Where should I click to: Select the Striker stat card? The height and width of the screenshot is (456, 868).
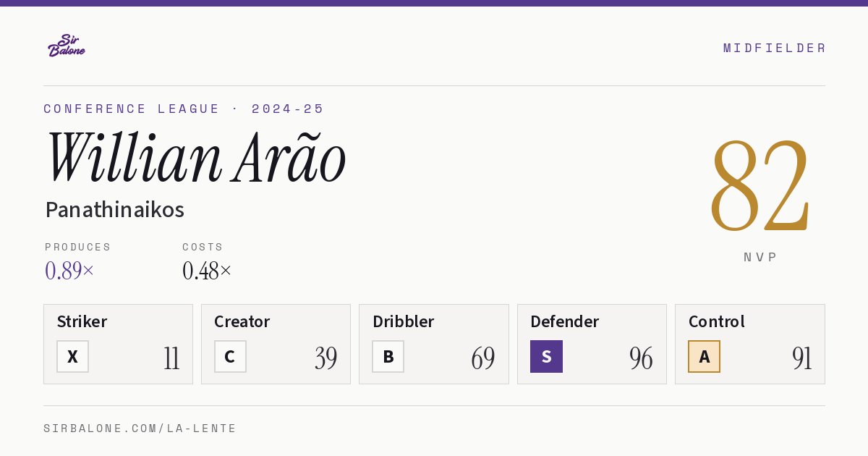[118, 344]
